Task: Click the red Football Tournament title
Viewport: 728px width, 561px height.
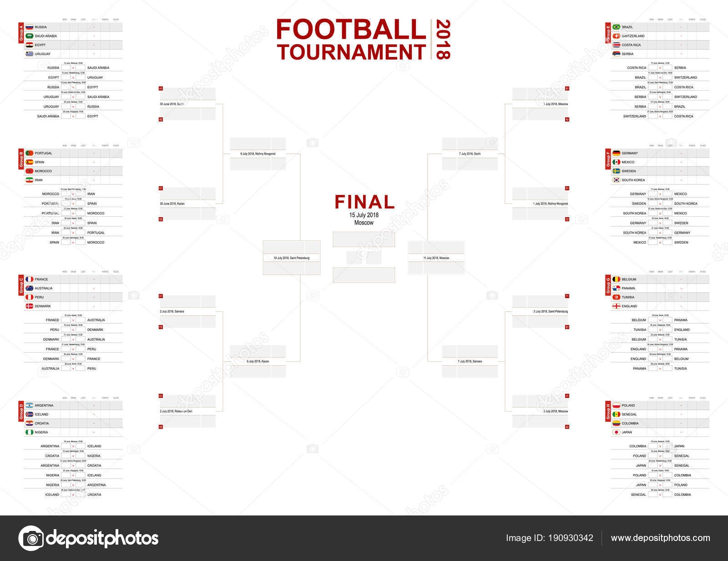Action: [x=351, y=40]
